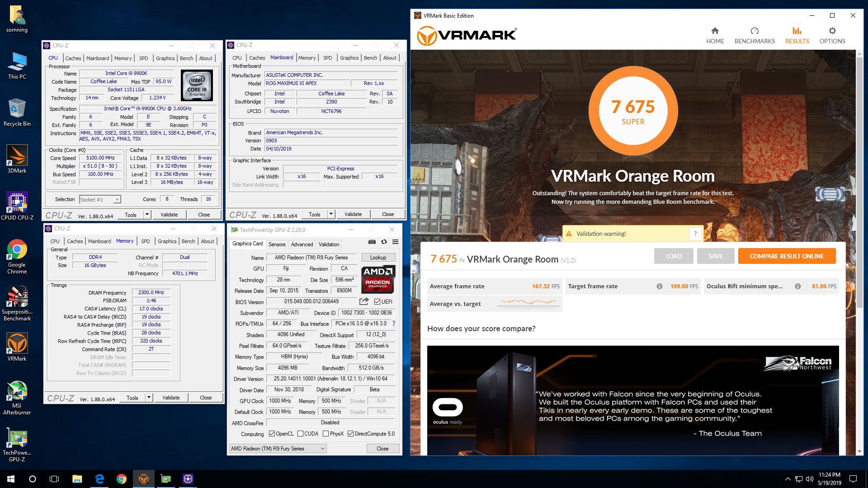Open Tools dropdown arrow in Mainboard window
The height and width of the screenshot is (488, 868).
(x=331, y=214)
